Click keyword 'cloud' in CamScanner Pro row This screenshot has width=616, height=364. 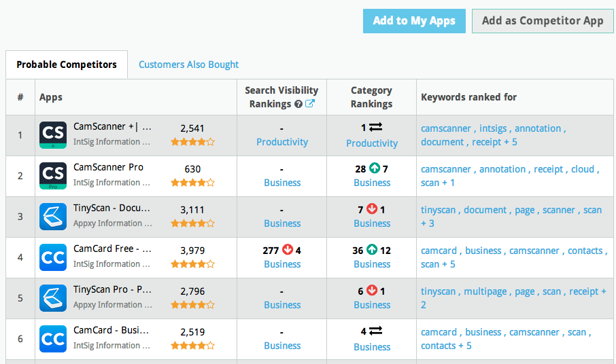point(583,170)
